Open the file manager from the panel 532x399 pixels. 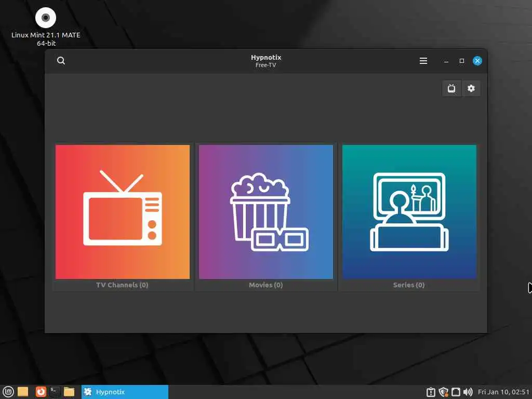tap(69, 392)
